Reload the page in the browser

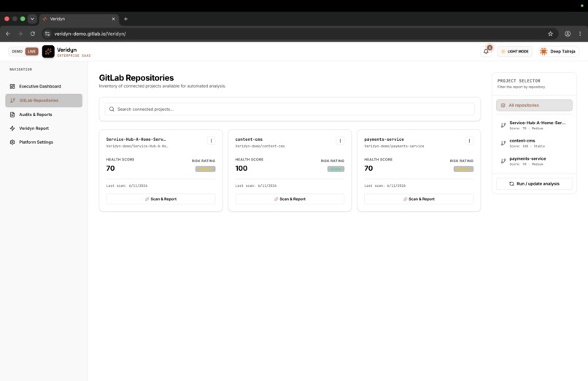33,34
